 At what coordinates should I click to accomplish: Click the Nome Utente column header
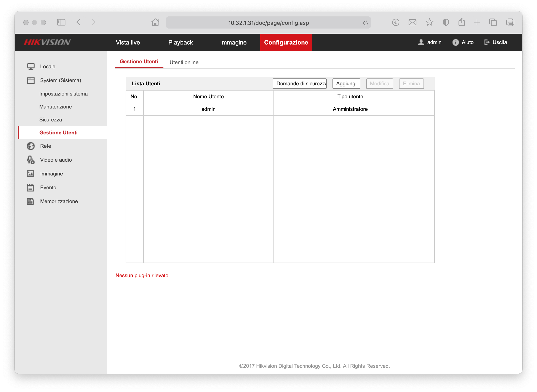tap(208, 97)
